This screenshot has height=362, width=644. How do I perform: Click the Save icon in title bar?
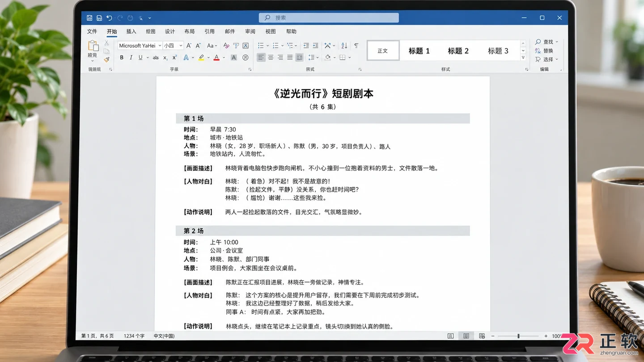[x=89, y=18]
